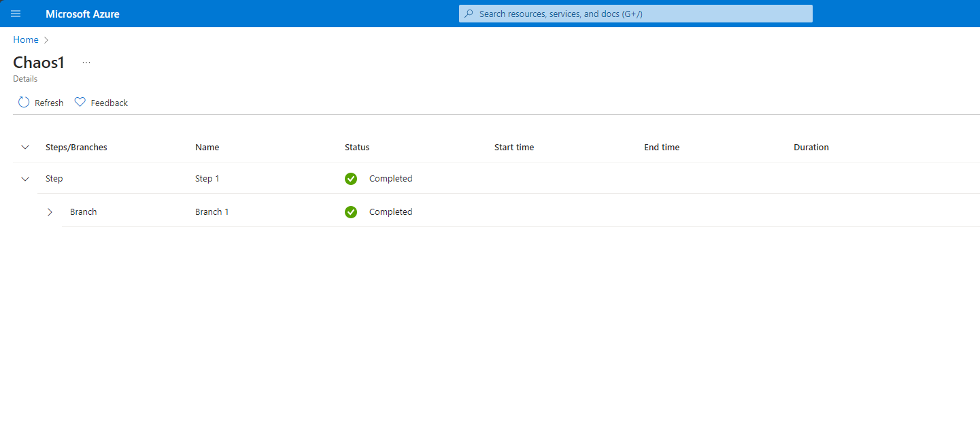Viewport: 980px width, 427px height.
Task: Click green check icon for Step 1
Action: [x=351, y=179]
